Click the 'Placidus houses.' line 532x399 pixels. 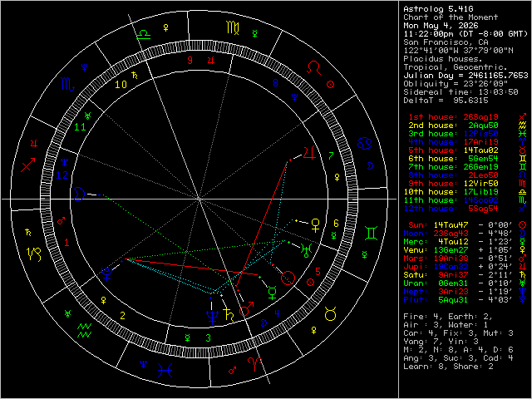[443, 59]
